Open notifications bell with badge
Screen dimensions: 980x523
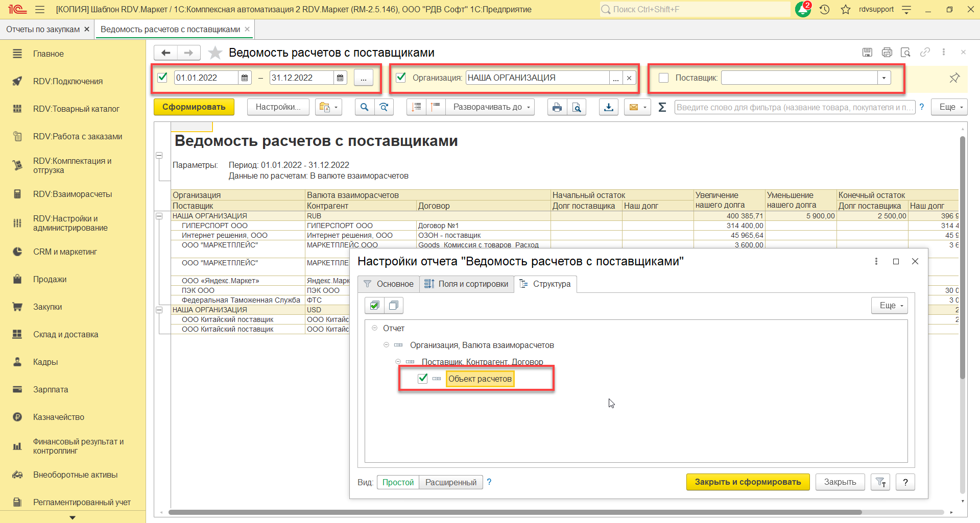point(802,9)
